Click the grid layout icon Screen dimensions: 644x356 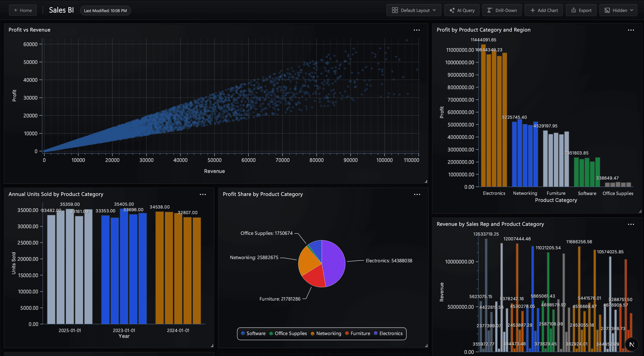click(395, 10)
